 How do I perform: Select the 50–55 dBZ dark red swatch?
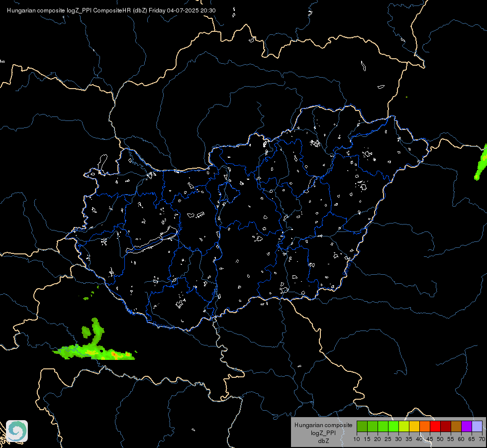(446, 426)
